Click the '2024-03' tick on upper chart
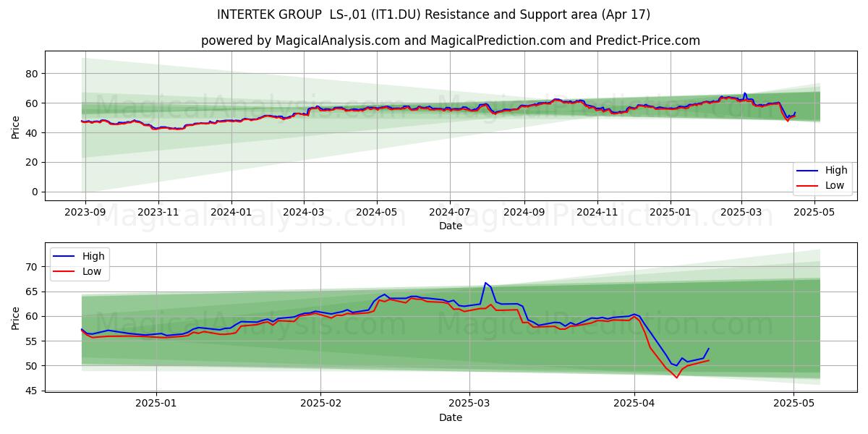The image size is (868, 434). pyautogui.click(x=303, y=212)
